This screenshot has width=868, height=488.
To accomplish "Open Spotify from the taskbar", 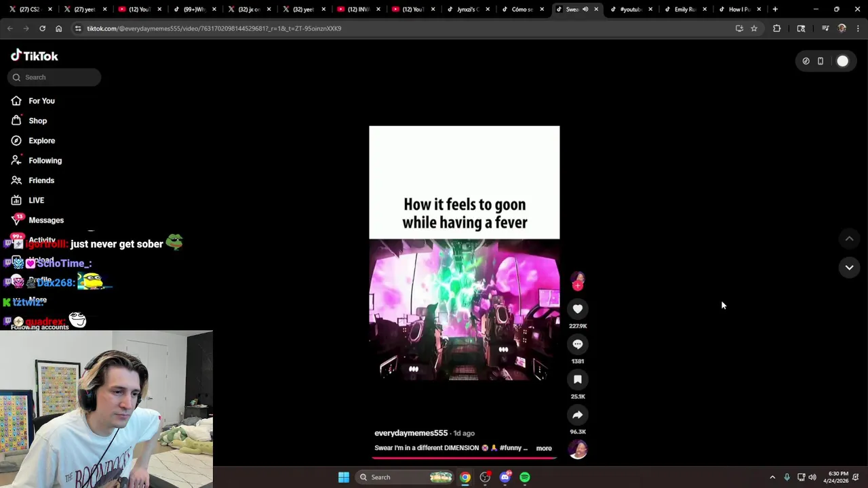I will click(525, 477).
